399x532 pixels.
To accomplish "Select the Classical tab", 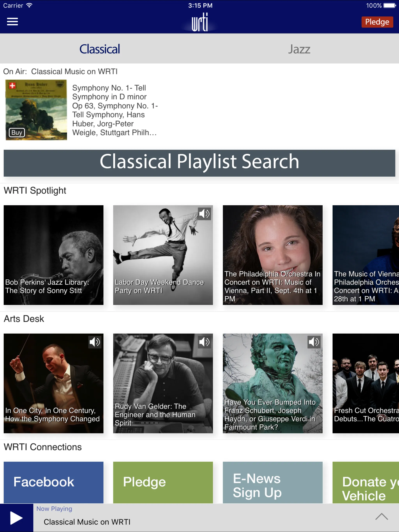I will coord(99,49).
